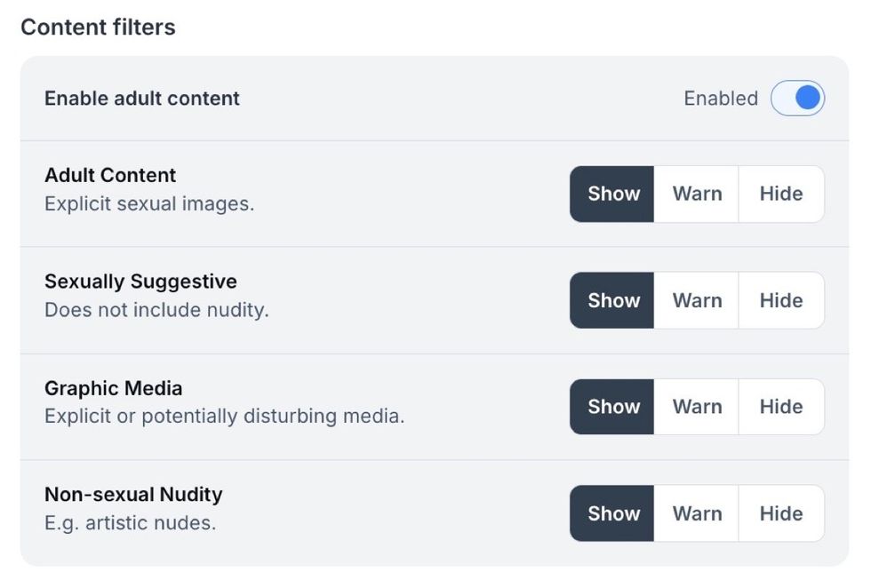The height and width of the screenshot is (588, 871).
Task: Keep Adult Content set to Show
Action: coord(611,194)
